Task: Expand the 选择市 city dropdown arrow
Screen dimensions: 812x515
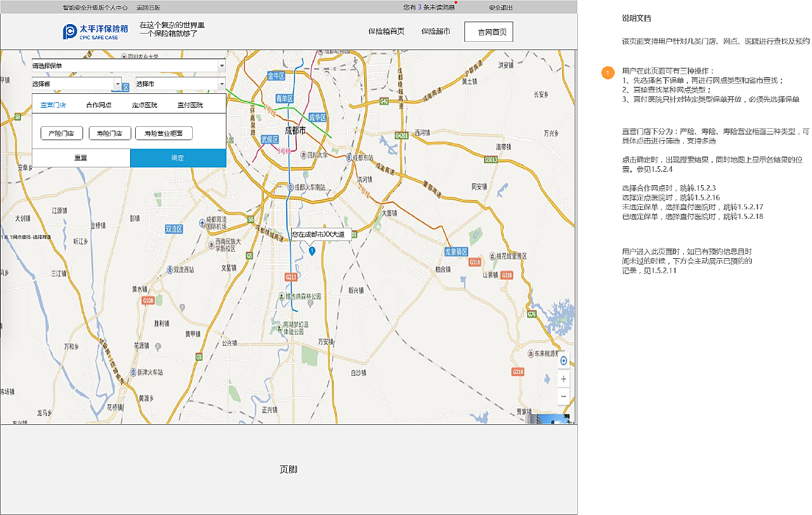Action: click(221, 84)
